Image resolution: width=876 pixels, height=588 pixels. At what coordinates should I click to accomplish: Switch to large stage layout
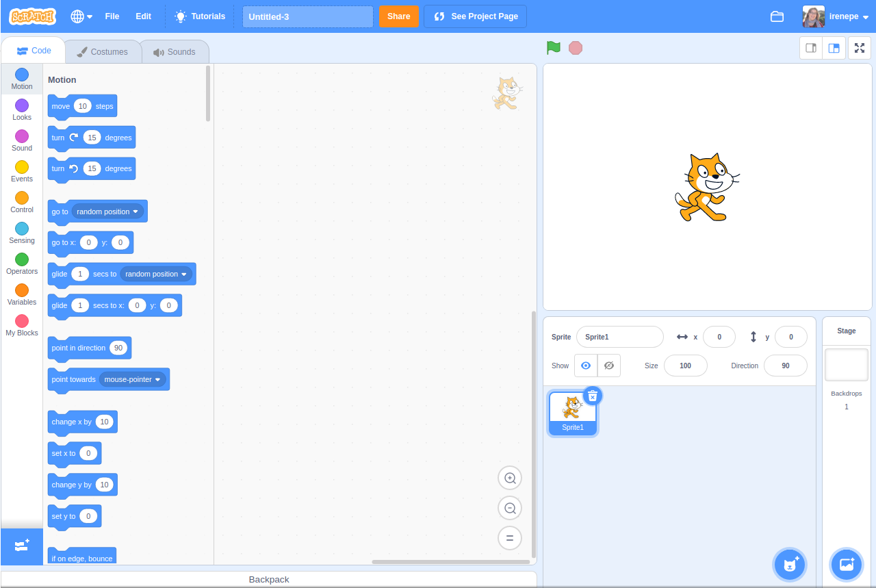click(834, 48)
